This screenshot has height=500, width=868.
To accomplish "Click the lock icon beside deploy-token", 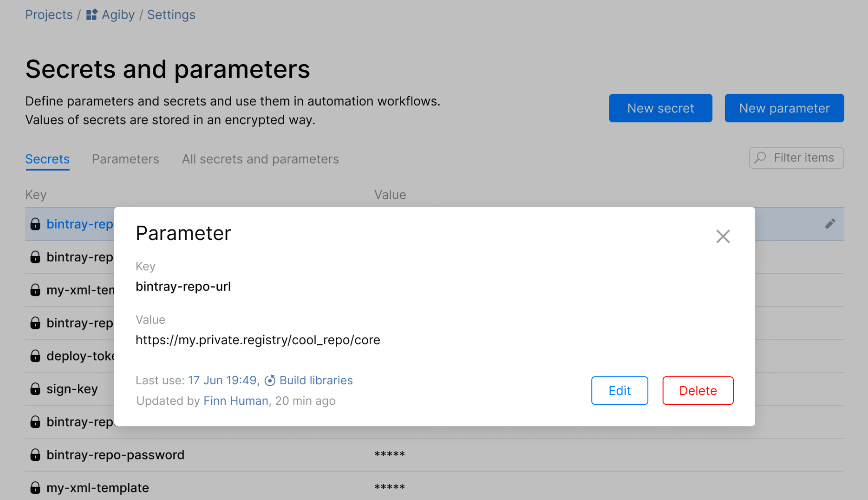I will 35,356.
